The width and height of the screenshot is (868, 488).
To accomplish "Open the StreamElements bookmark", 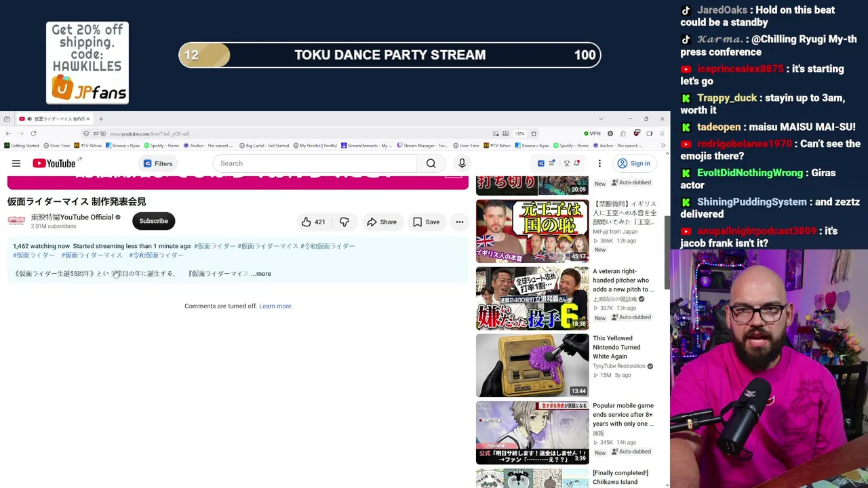I will pyautogui.click(x=367, y=146).
